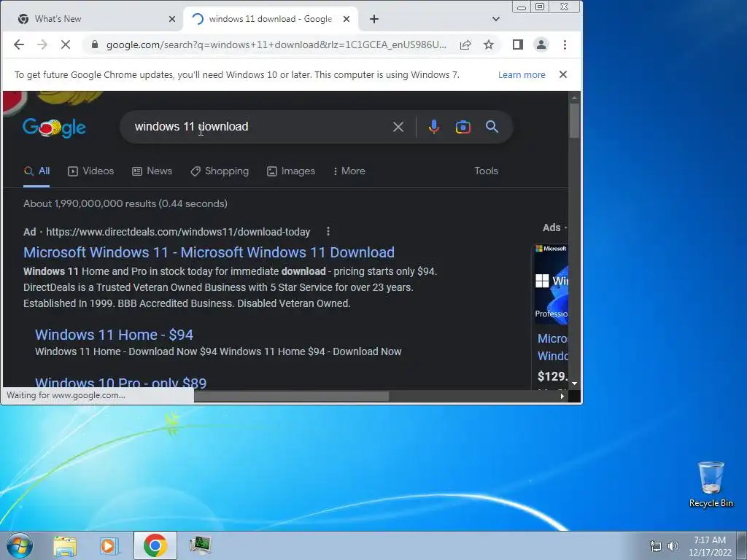Open Windows 10 Pro - only $89 link
Screen dimensions: 747x560
[x=120, y=382]
